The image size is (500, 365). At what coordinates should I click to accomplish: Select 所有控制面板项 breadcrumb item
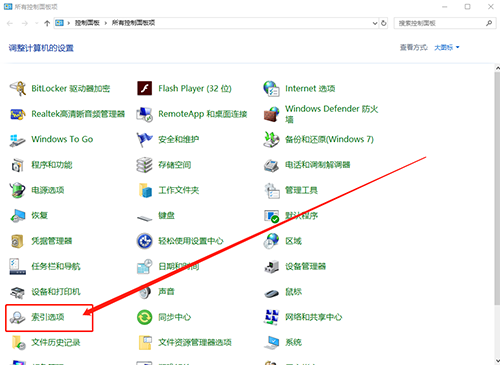[133, 23]
